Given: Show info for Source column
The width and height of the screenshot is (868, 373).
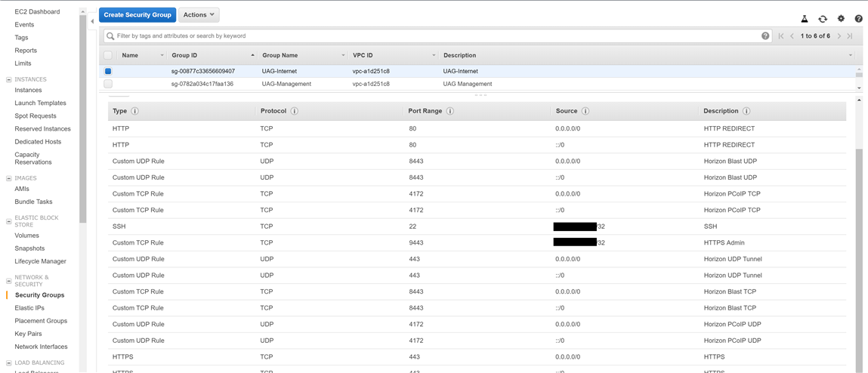Looking at the screenshot, I should tap(585, 111).
